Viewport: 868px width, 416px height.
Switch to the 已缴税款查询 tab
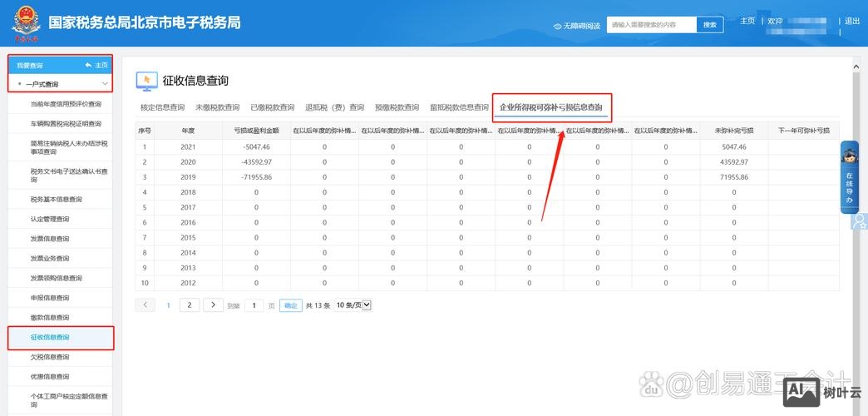click(x=273, y=107)
